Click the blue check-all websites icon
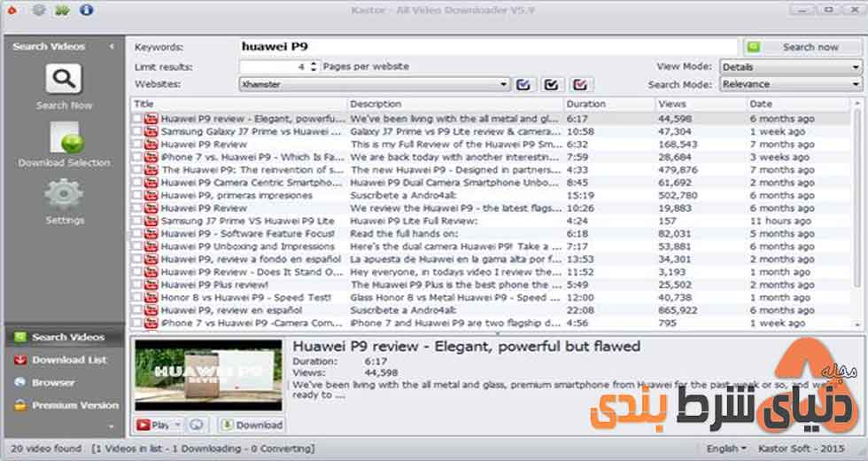Image resolution: width=868 pixels, height=461 pixels. coord(523,84)
